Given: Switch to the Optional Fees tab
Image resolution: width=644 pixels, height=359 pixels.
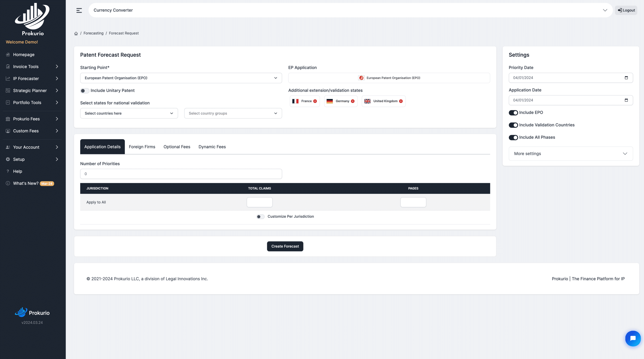Looking at the screenshot, I should click(x=177, y=147).
